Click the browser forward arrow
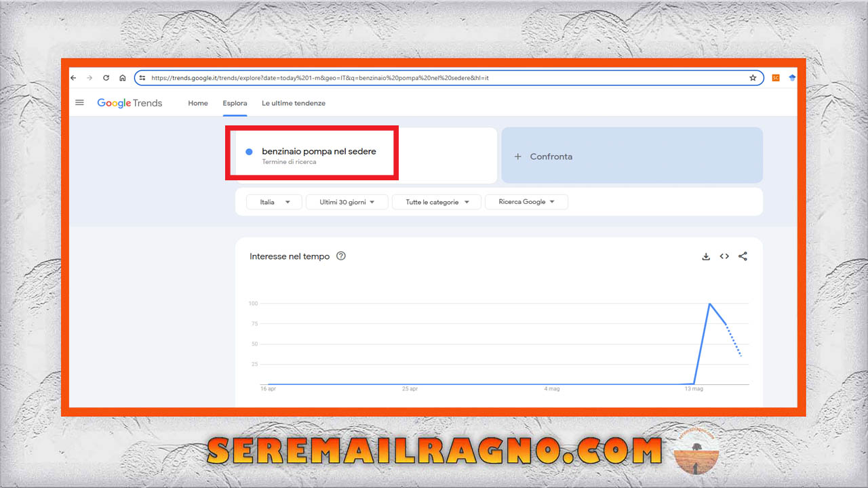This screenshot has height=488, width=868. pos(90,78)
